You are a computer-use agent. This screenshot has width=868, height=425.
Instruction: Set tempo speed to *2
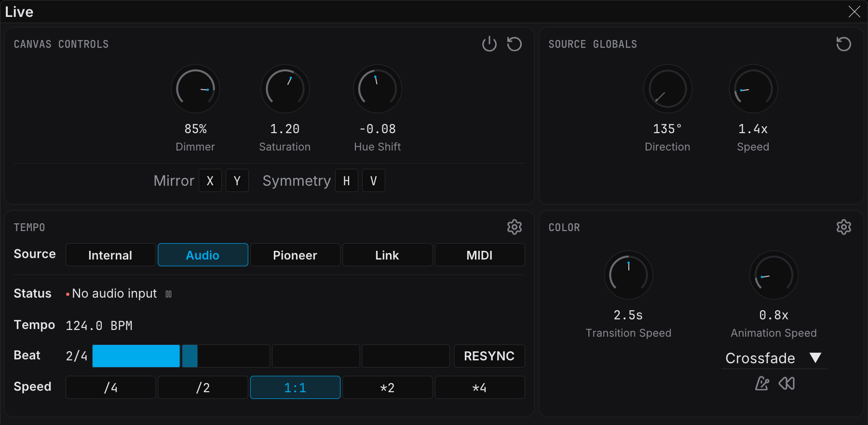coord(387,387)
